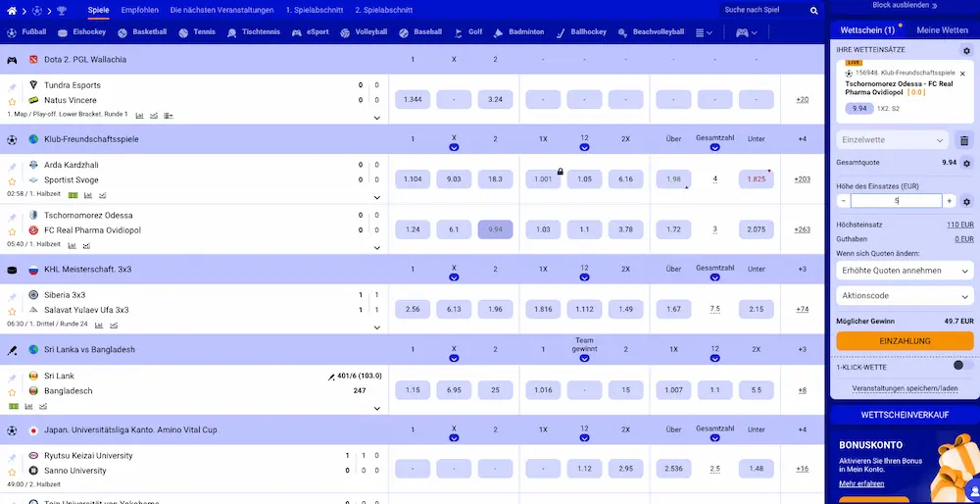The width and height of the screenshot is (980, 504).
Task: Open the Volleyball sport category
Action: pos(364,32)
